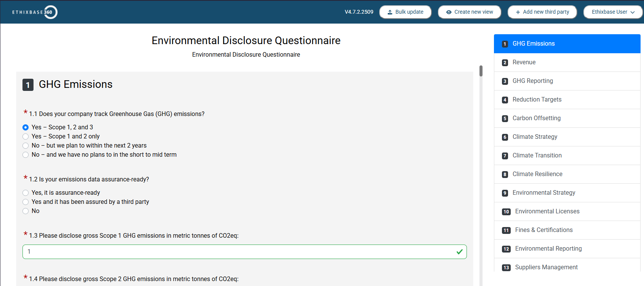Click the green checkmark in Scope 1 field
This screenshot has height=286, width=644.
click(459, 252)
